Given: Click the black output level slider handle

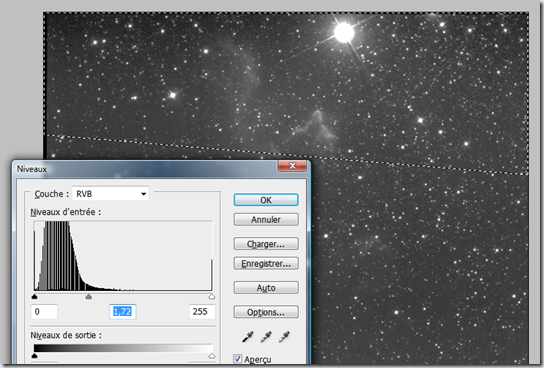Looking at the screenshot, I should [x=34, y=356].
